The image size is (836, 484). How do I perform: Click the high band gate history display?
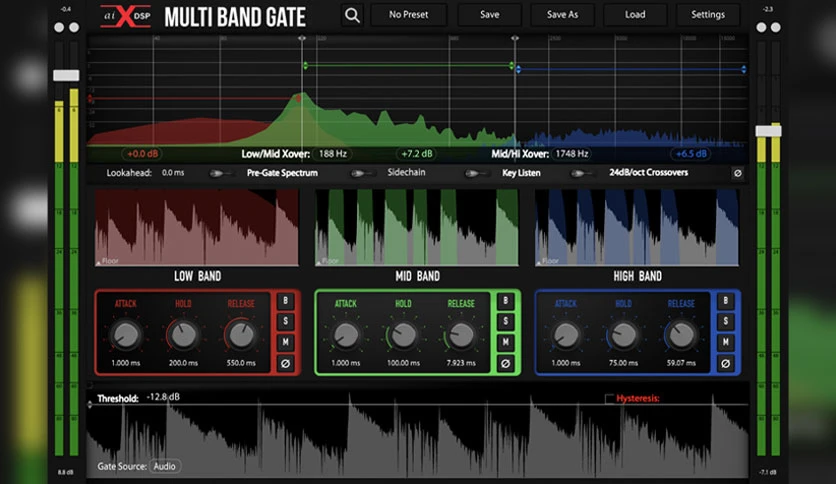click(637, 228)
